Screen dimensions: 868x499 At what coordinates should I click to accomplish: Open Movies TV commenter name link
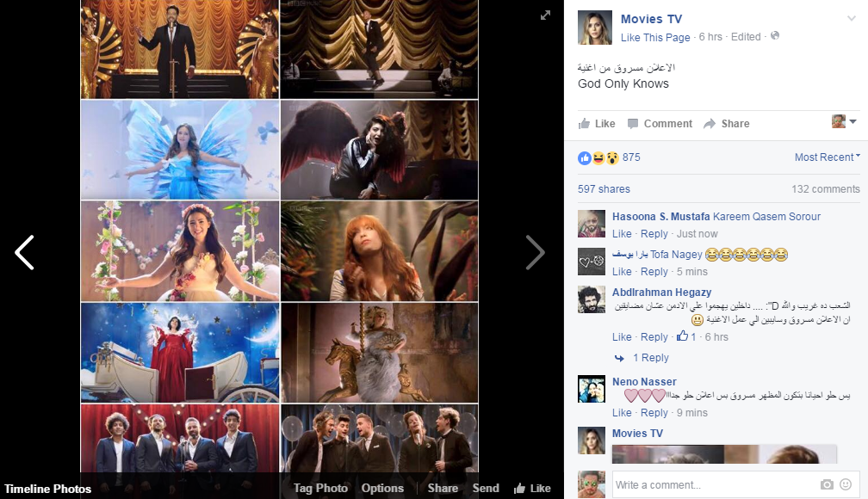637,433
